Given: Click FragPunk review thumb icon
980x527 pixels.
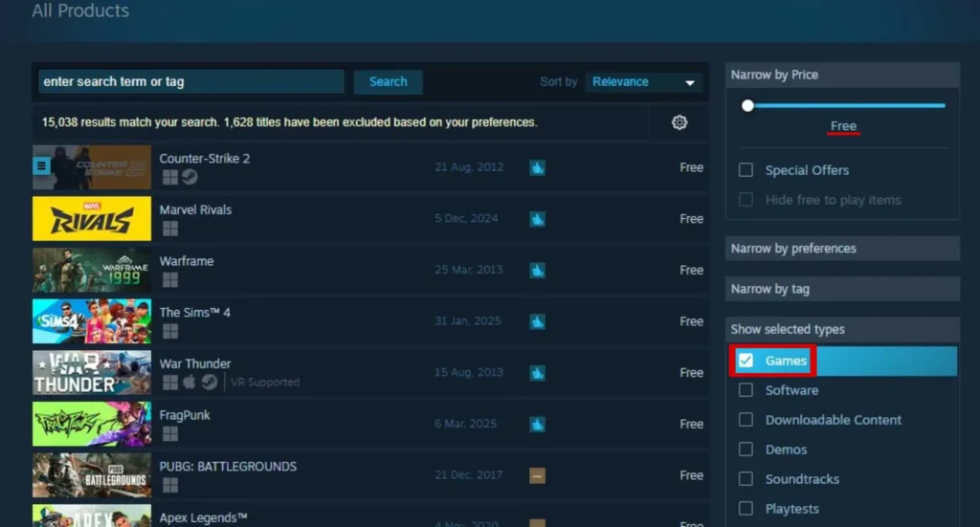Looking at the screenshot, I should pos(538,424).
